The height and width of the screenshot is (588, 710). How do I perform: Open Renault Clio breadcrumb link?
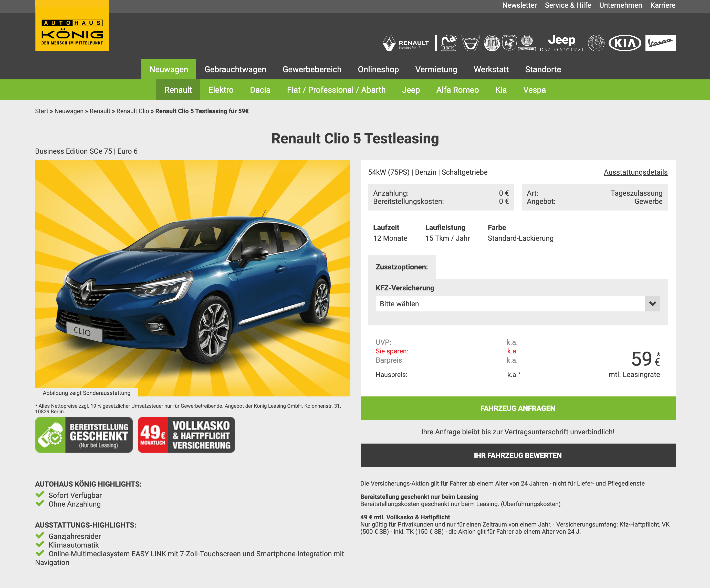132,111
